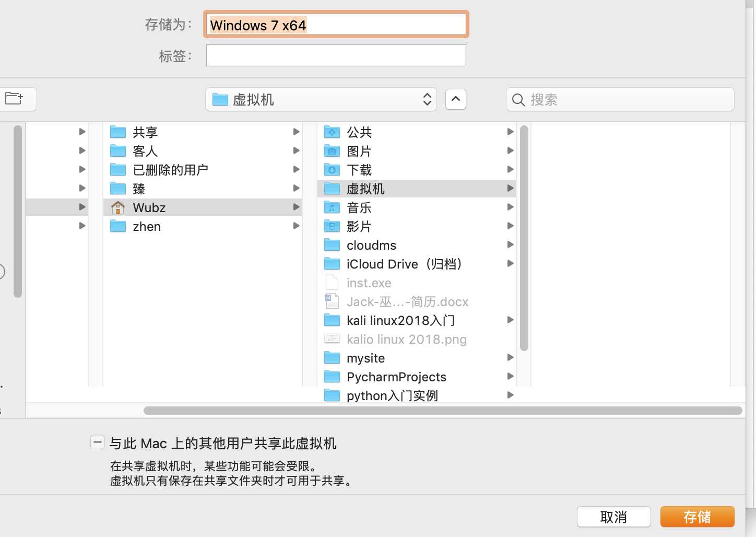Viewport: 756px width, 537px height.
Task: Toggle sharing VM with other Mac users
Action: 97,442
